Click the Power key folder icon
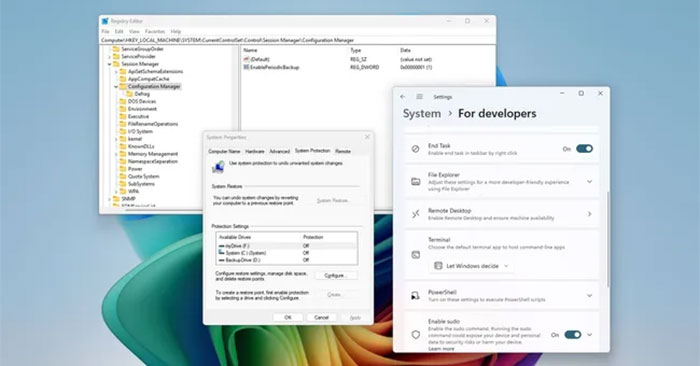The height and width of the screenshot is (366, 700). click(123, 169)
